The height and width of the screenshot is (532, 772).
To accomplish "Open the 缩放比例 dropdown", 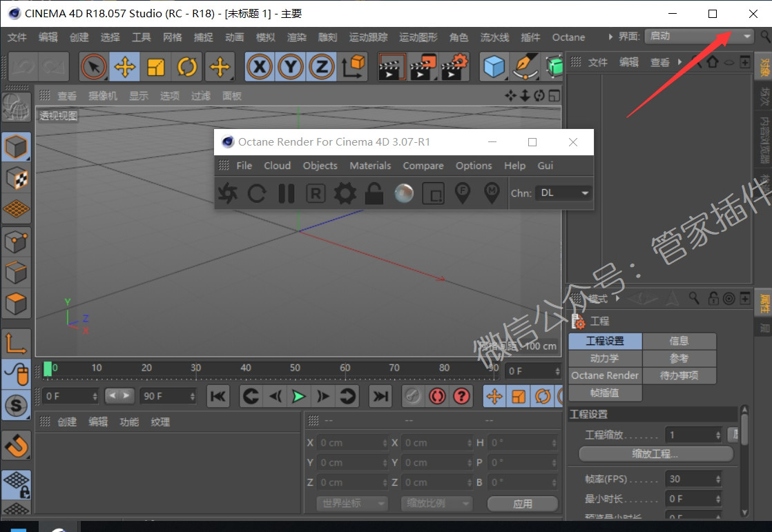I will coord(436,504).
